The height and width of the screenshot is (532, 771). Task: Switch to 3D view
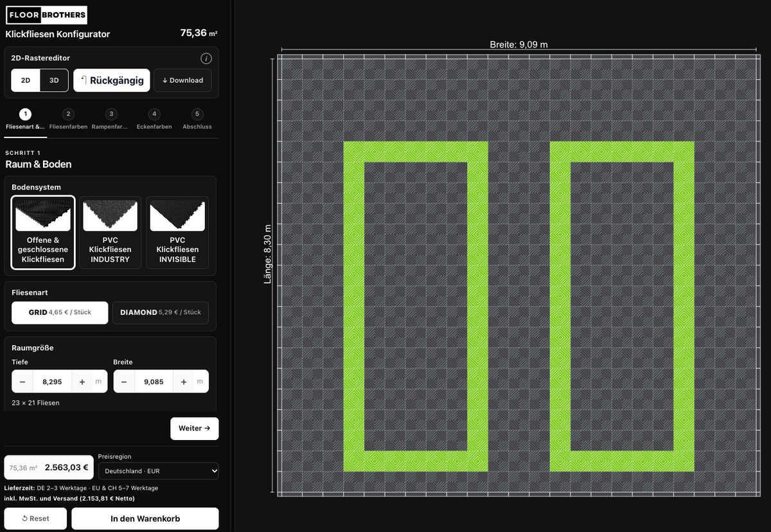coord(54,80)
